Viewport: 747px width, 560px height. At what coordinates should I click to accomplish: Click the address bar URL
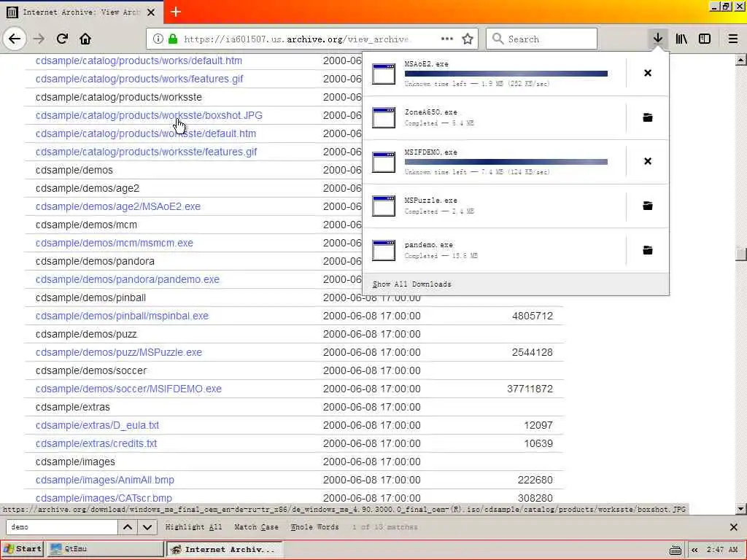coord(296,39)
